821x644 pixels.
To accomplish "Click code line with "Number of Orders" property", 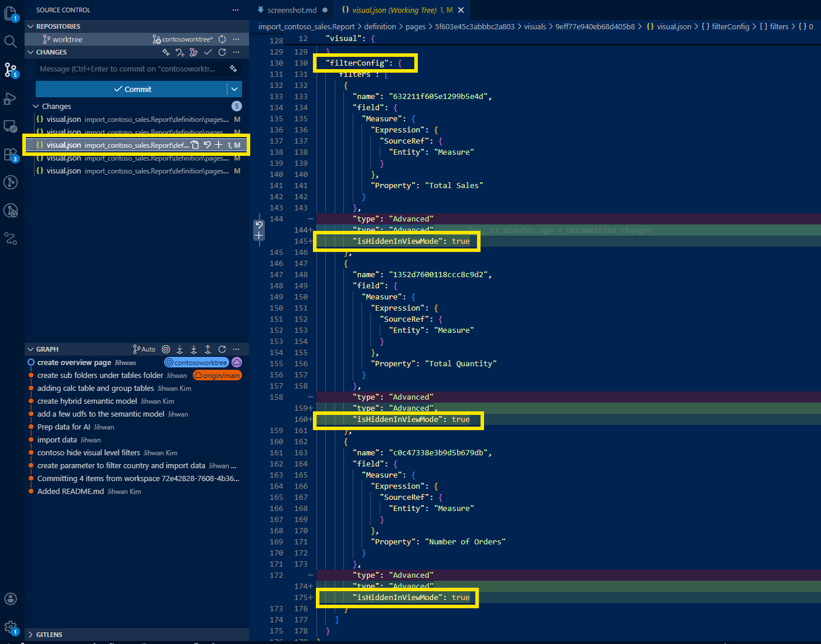I will [x=438, y=541].
